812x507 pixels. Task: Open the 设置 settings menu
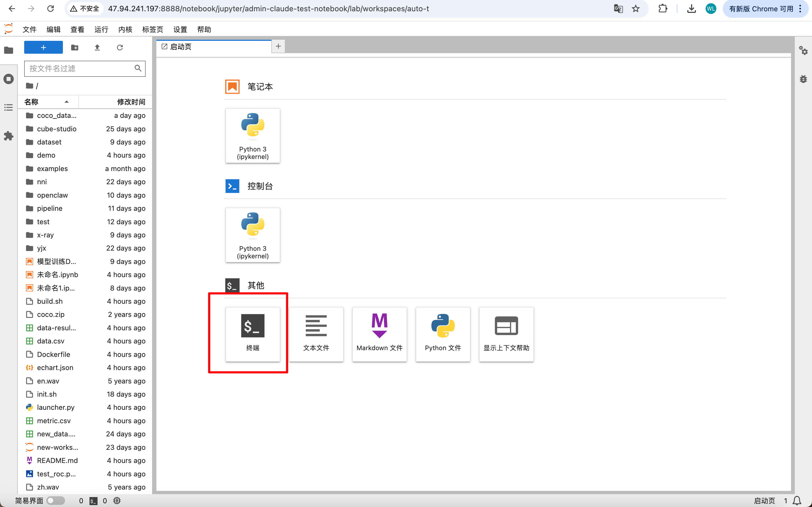(x=180, y=30)
